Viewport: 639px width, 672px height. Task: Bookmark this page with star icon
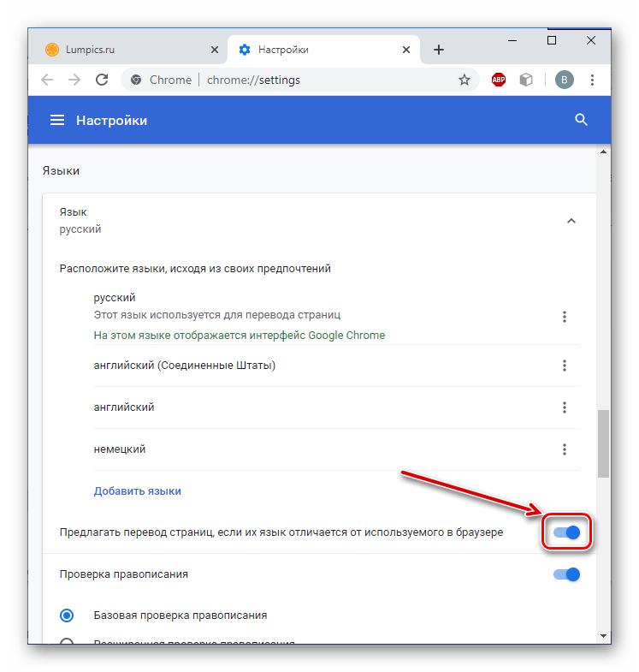coord(464,80)
